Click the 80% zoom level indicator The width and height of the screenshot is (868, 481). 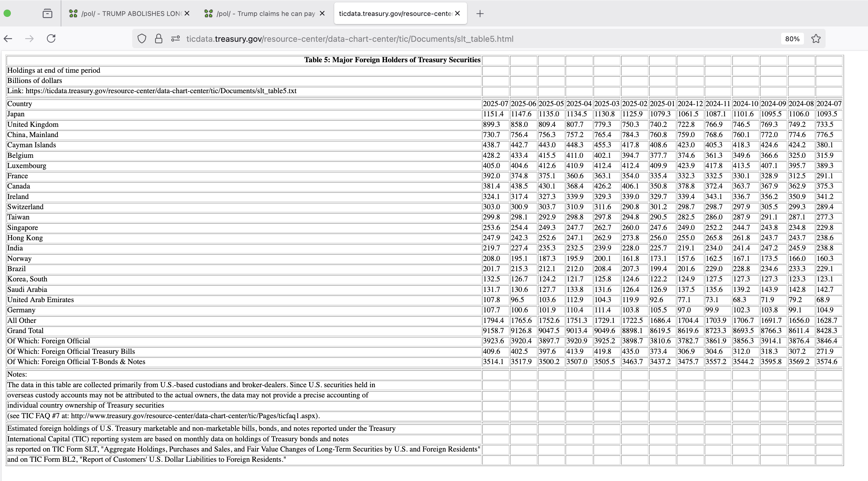click(792, 39)
